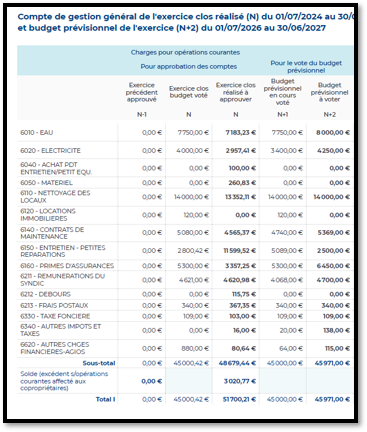
Task: Select the '6050 - MATERIEL' row label
Action: tap(46, 183)
